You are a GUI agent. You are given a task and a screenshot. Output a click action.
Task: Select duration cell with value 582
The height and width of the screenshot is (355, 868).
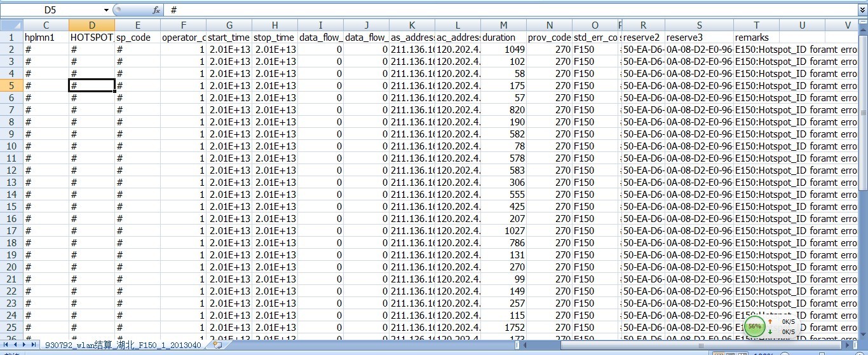tap(503, 134)
